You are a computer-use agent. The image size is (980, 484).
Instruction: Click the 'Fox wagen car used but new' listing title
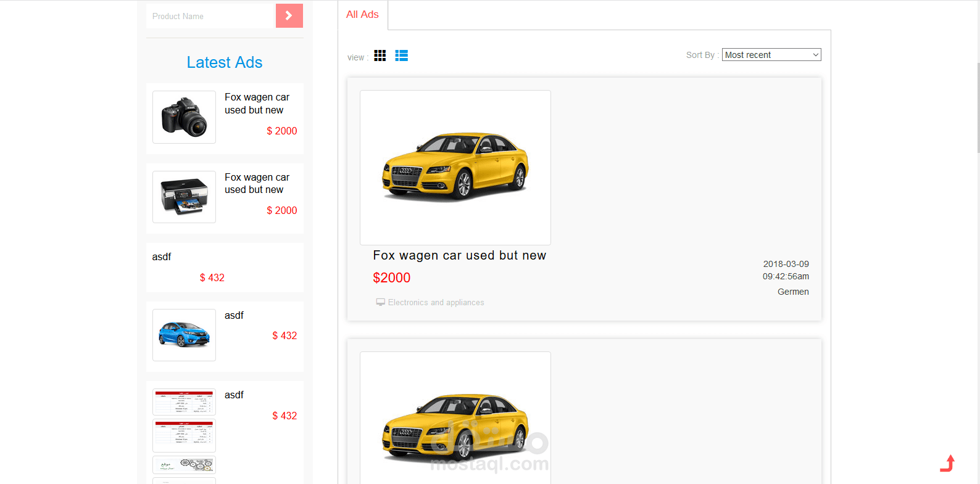click(459, 255)
